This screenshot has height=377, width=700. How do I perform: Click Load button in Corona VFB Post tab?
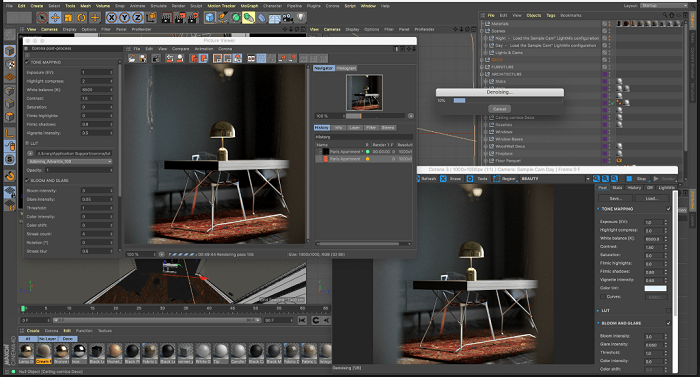[x=651, y=198]
